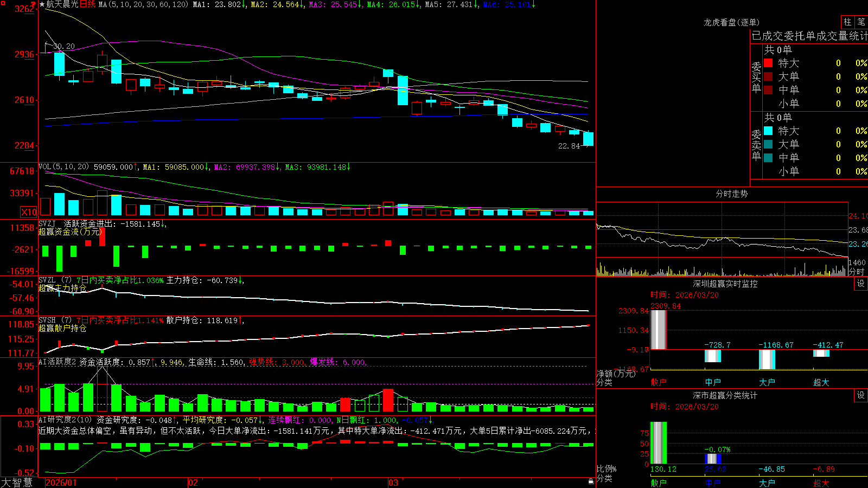This screenshot has width=868, height=488.
Task: Click the SVZL (7) indicator name
Action: click(55, 280)
